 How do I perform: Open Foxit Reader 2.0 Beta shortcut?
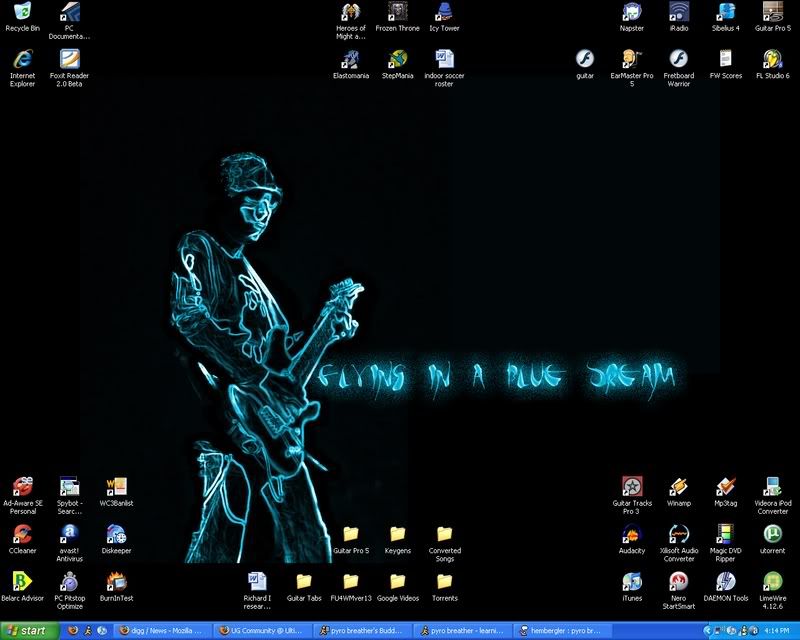69,59
